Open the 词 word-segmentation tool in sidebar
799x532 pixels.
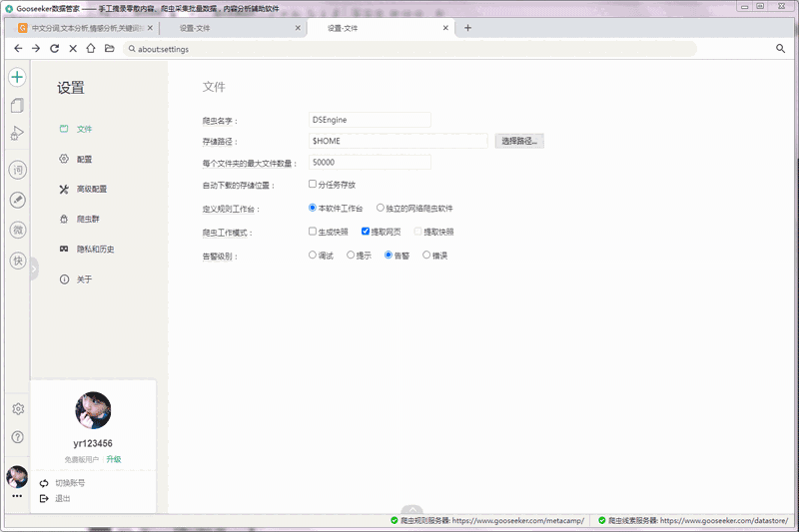(17, 171)
